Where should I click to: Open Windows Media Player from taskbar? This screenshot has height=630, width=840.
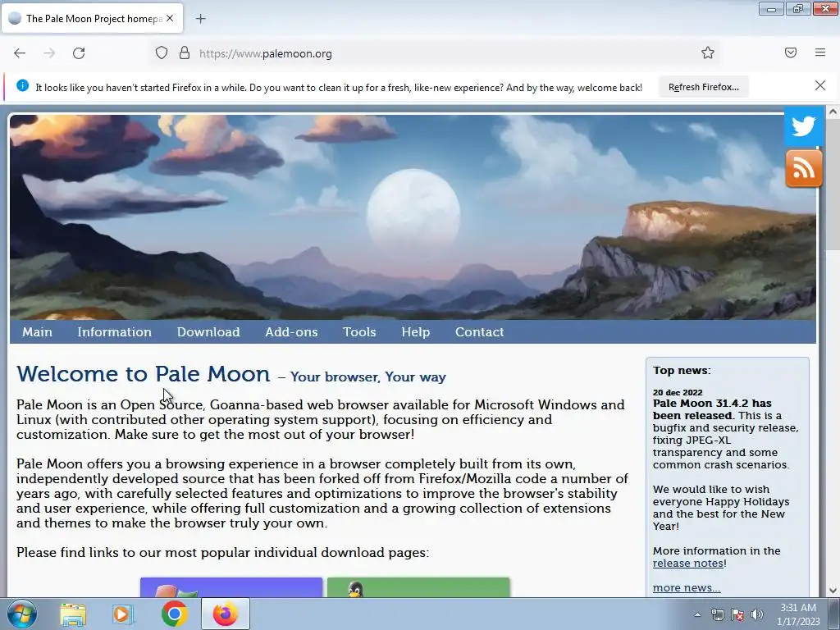click(123, 614)
